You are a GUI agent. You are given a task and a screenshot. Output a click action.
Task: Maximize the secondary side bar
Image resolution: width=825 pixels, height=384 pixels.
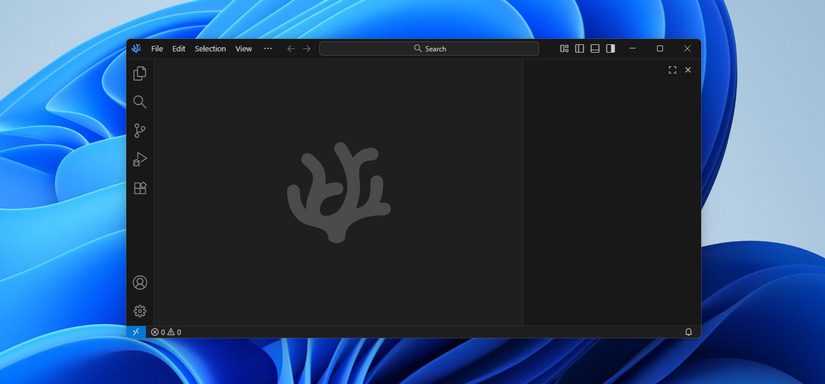coord(672,70)
